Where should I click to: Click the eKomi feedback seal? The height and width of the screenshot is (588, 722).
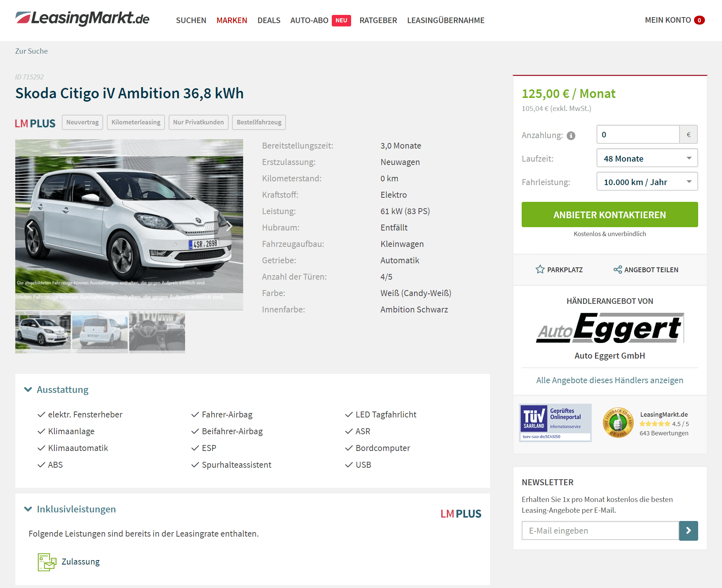click(x=618, y=423)
